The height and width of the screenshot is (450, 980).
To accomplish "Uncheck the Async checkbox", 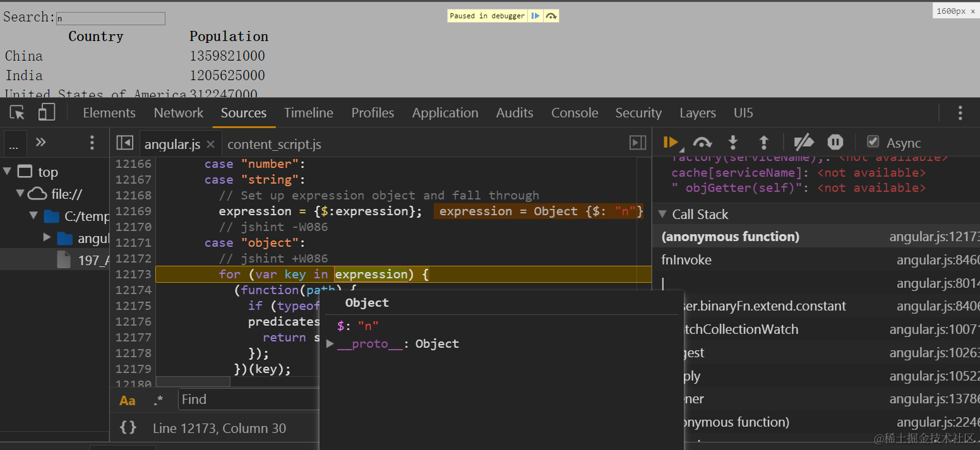I will [x=873, y=142].
